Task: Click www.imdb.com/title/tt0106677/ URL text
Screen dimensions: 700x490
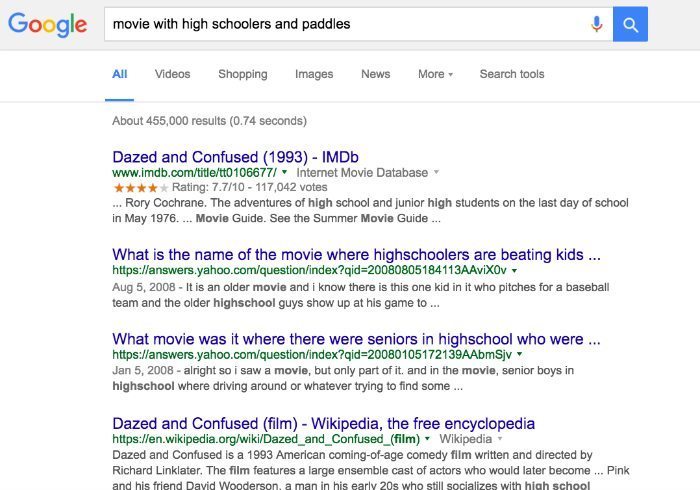Action: (x=194, y=173)
